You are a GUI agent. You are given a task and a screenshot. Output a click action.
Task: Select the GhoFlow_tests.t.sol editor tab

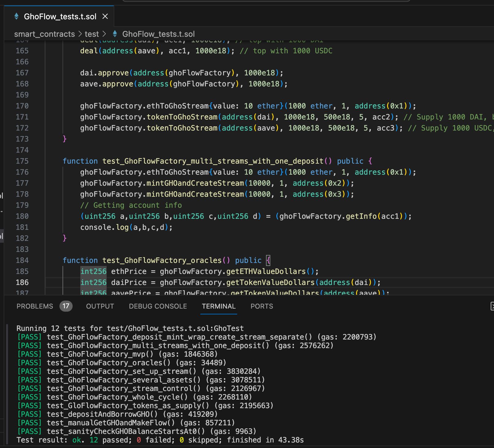59,16
